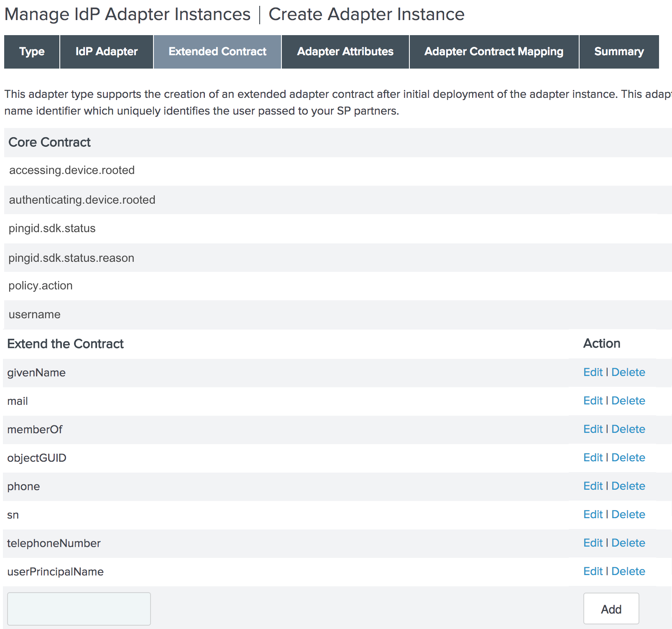The width and height of the screenshot is (672, 629).
Task: Edit the givenName attribute
Action: pyautogui.click(x=593, y=372)
